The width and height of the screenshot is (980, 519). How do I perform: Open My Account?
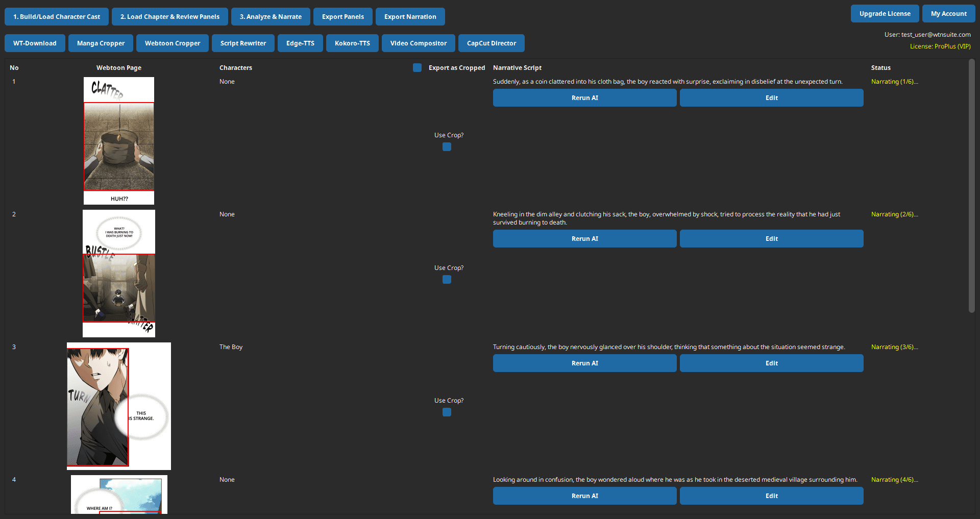click(x=948, y=13)
